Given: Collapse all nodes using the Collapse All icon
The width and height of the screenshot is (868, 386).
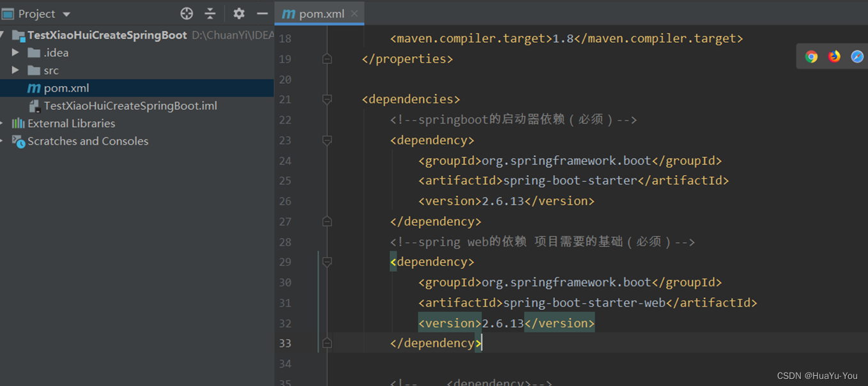Looking at the screenshot, I should [x=211, y=13].
